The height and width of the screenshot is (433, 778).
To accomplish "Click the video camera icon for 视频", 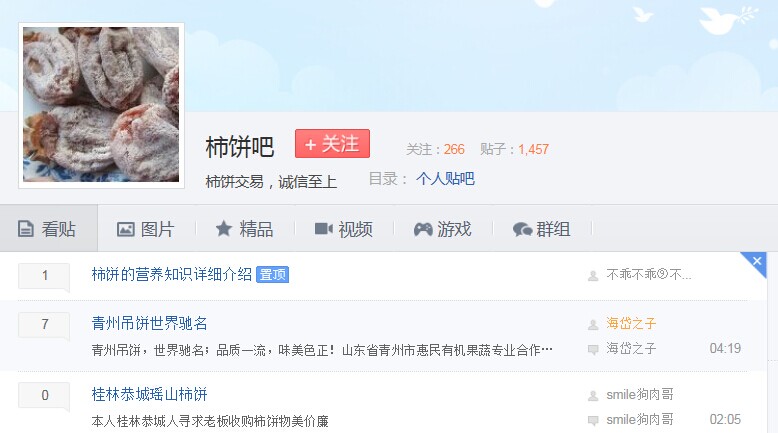I will [x=324, y=229].
